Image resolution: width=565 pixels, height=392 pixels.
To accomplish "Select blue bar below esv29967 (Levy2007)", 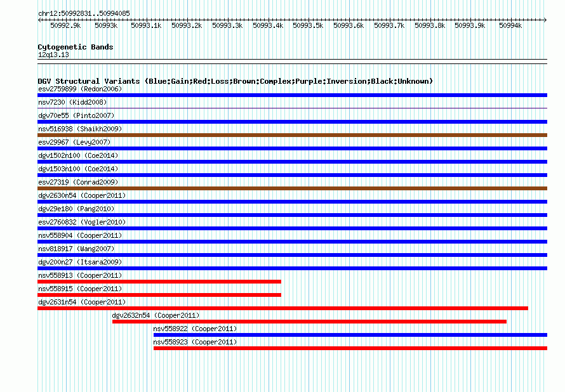I will 292,148.
